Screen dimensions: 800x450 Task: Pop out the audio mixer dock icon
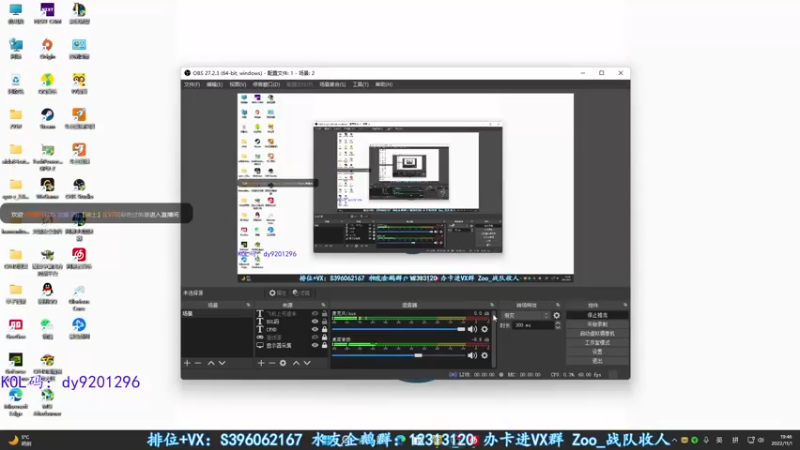coord(492,305)
